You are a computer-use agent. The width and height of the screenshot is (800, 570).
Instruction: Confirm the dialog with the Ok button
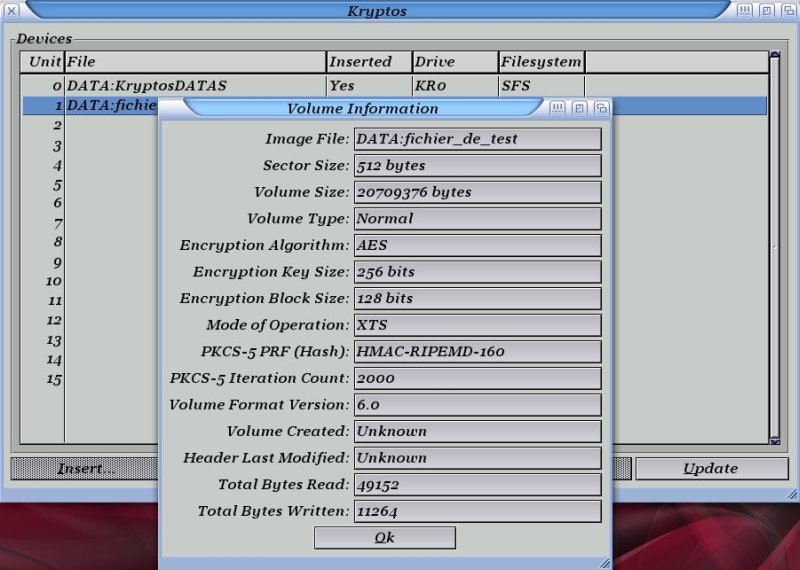click(x=385, y=538)
